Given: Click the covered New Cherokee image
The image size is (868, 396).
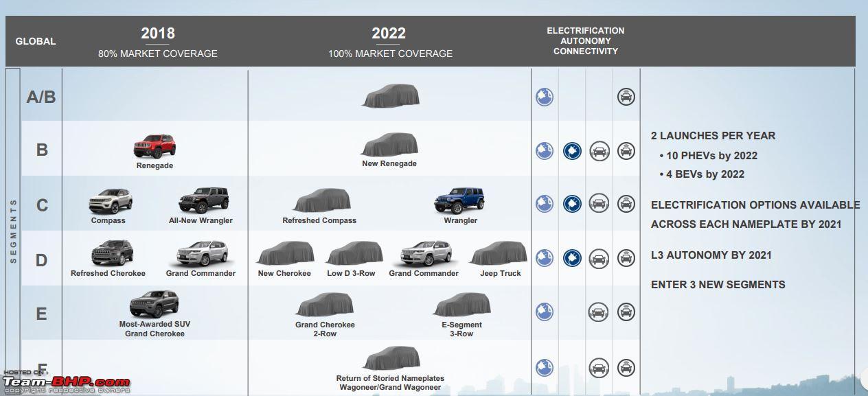Looking at the screenshot, I should point(285,254).
